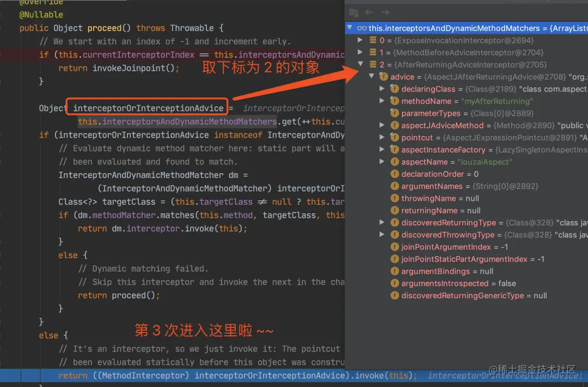
Task: Expand the aspectInstanceFactory field
Action: click(x=382, y=149)
